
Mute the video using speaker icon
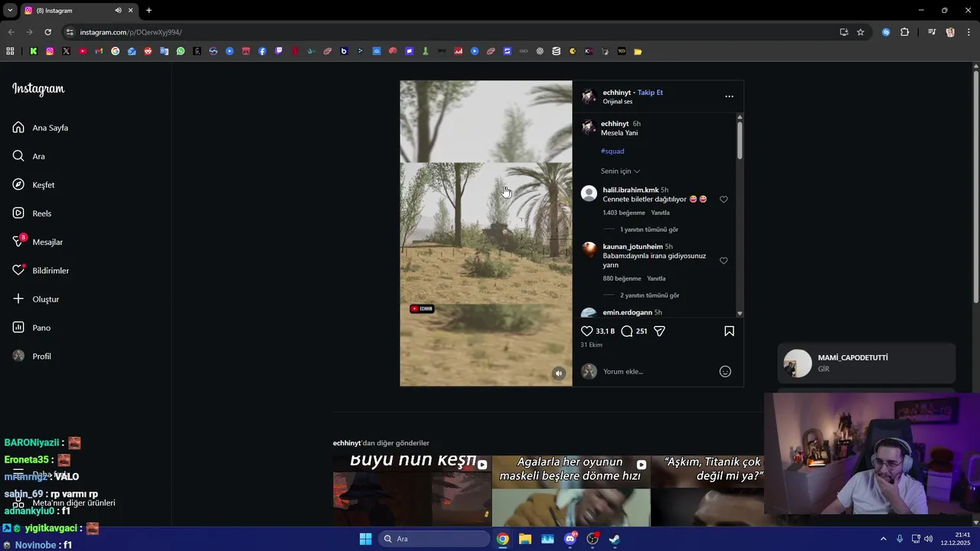(559, 373)
